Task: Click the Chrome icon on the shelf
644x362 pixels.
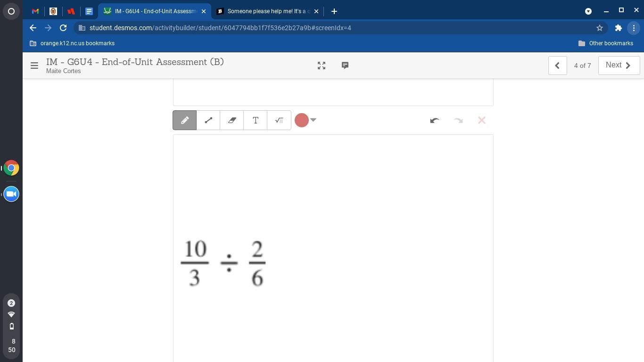Action: click(x=11, y=168)
